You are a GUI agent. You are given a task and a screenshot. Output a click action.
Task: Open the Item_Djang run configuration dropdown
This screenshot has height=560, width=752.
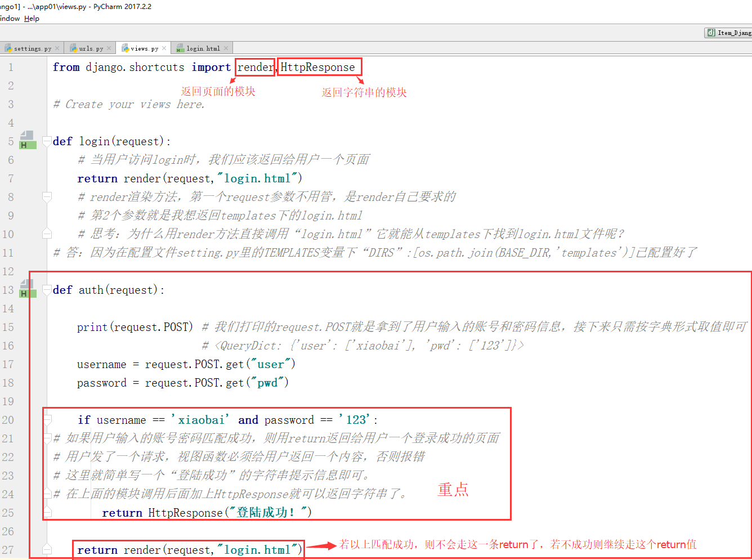(x=728, y=33)
